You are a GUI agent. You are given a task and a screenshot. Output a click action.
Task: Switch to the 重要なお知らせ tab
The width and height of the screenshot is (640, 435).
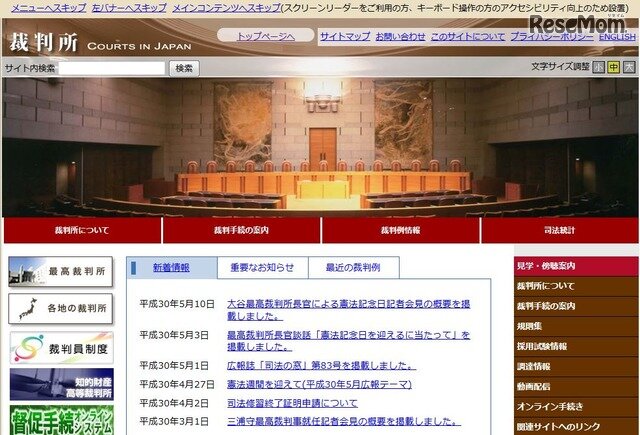pos(262,268)
